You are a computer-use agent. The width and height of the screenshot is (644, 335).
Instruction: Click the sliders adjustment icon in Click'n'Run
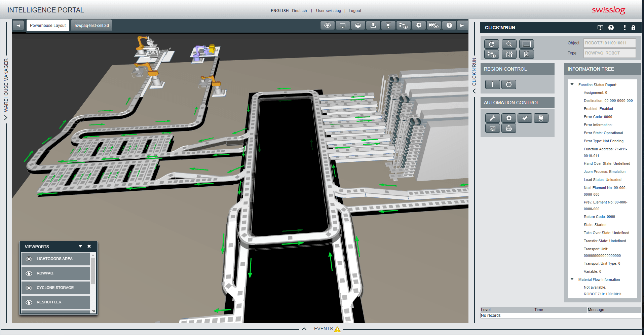(509, 54)
